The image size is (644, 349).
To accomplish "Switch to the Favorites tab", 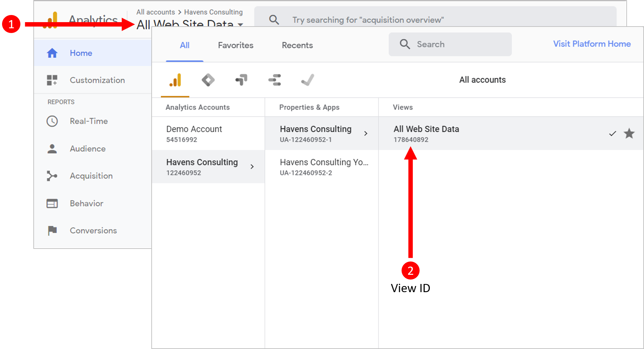I will point(236,45).
